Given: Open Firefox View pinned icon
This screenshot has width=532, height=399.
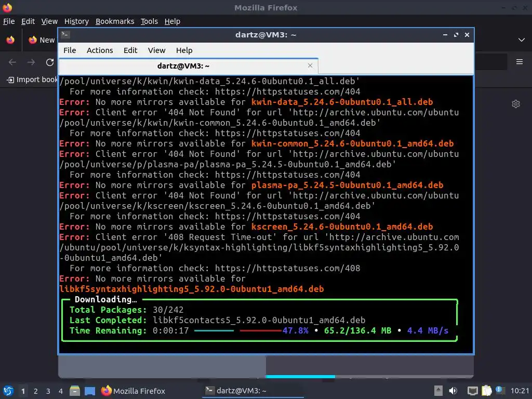Looking at the screenshot, I should point(10,40).
